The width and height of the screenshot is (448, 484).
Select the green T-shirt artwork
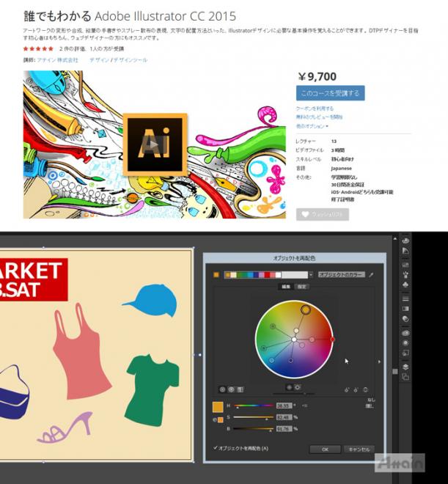pos(152,390)
